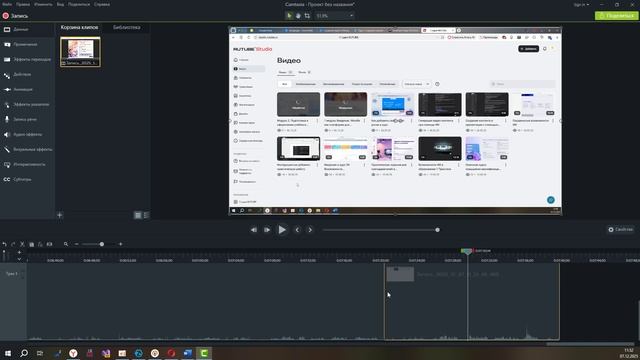Screen dimensions: 640x360
Task: Select the pan hand tool
Action: pos(298,16)
